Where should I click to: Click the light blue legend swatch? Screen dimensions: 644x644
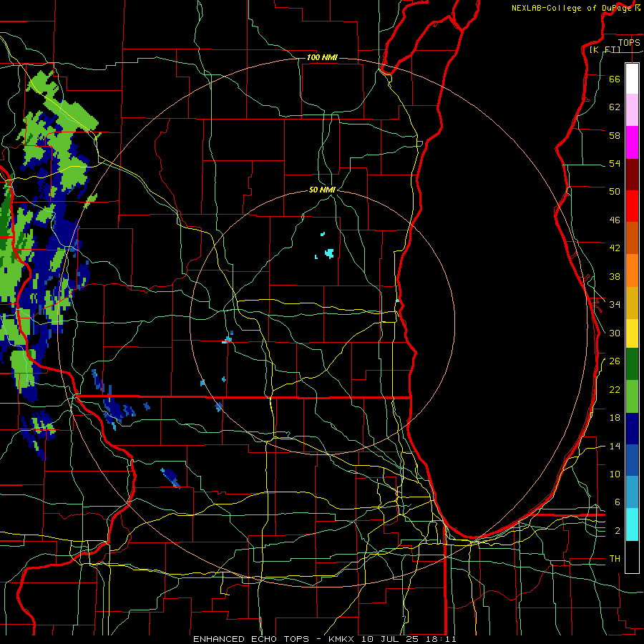click(x=632, y=492)
